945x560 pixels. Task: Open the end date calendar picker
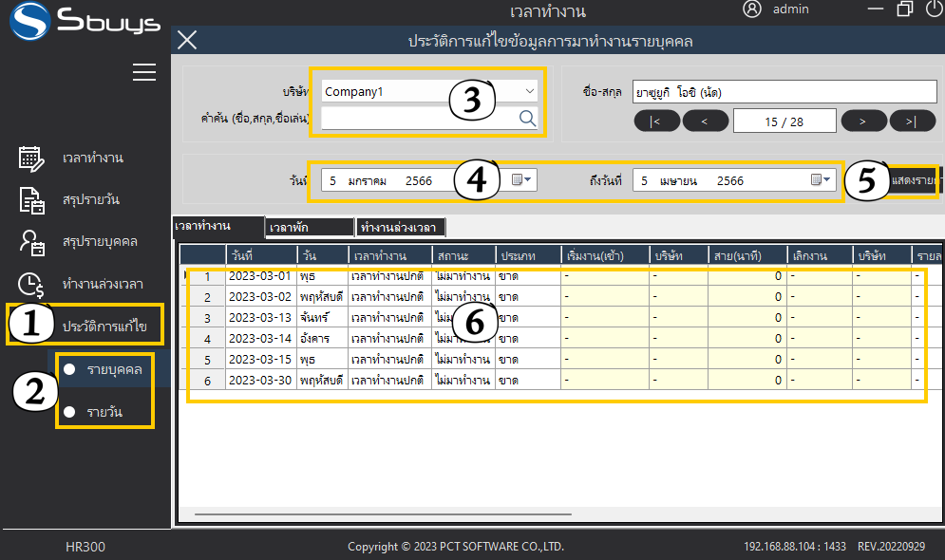tap(821, 180)
